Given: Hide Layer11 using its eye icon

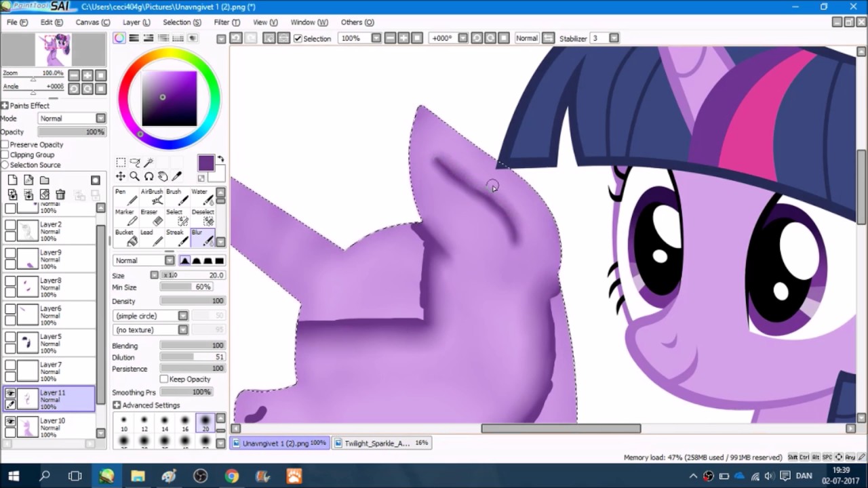Looking at the screenshot, I should pyautogui.click(x=10, y=393).
